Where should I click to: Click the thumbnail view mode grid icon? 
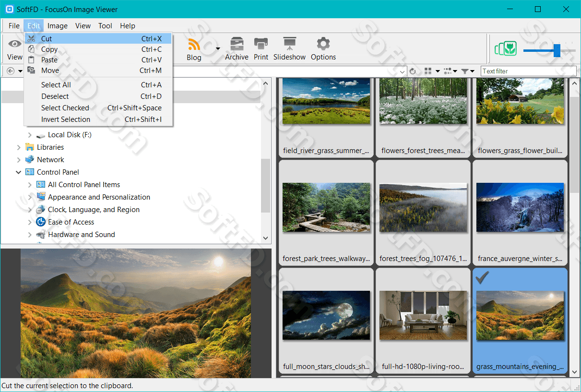click(x=428, y=71)
